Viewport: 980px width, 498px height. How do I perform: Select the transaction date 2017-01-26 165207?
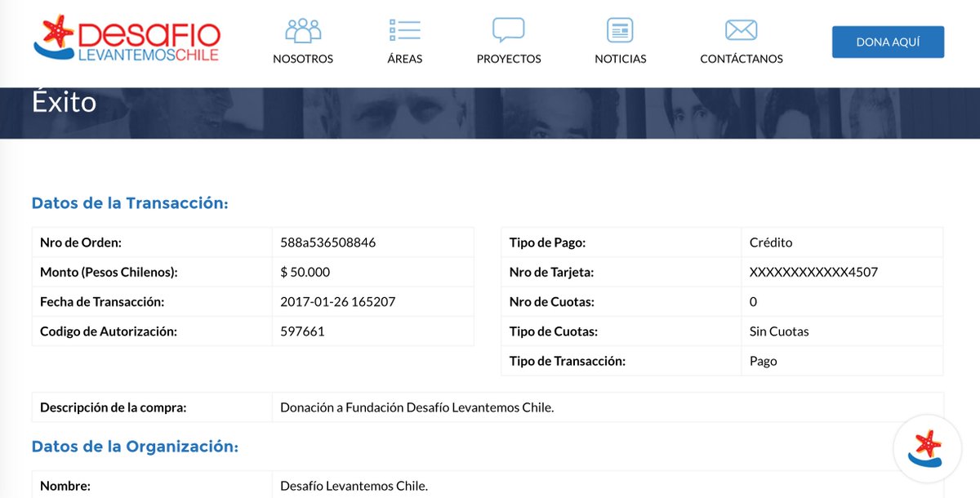[x=338, y=301]
